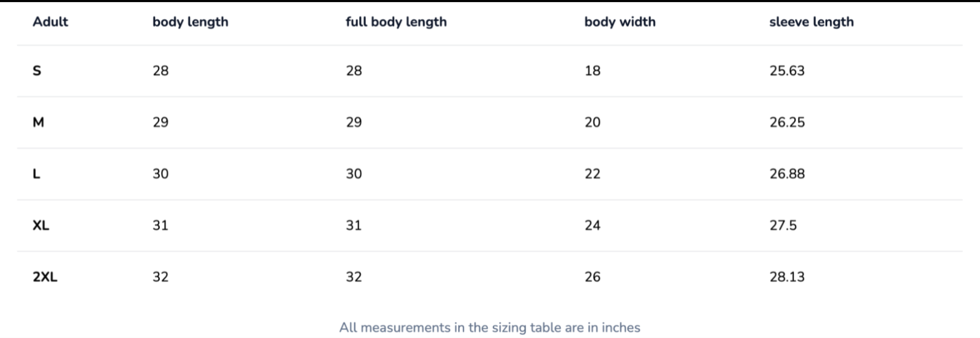Select the L size row label
The width and height of the screenshot is (980, 338).
[36, 174]
